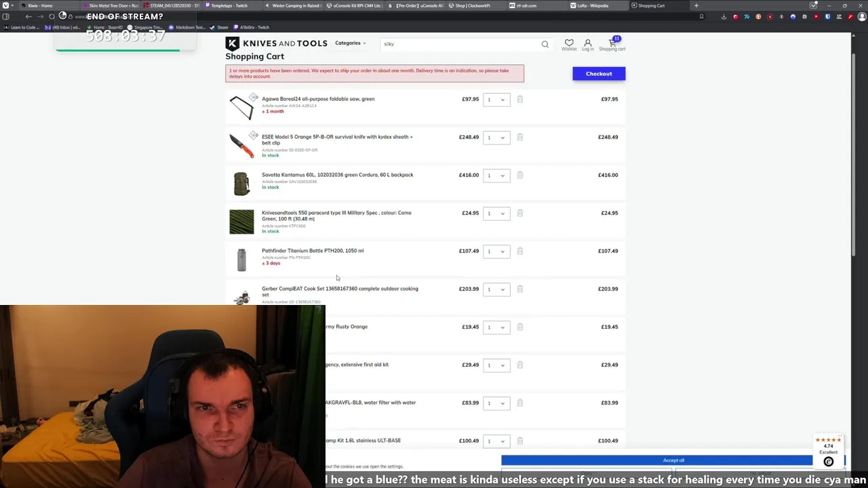Switch to the uConsole Kit RPI-CM4 Lite tab
Image resolution: width=868 pixels, height=488 pixels.
(354, 5)
